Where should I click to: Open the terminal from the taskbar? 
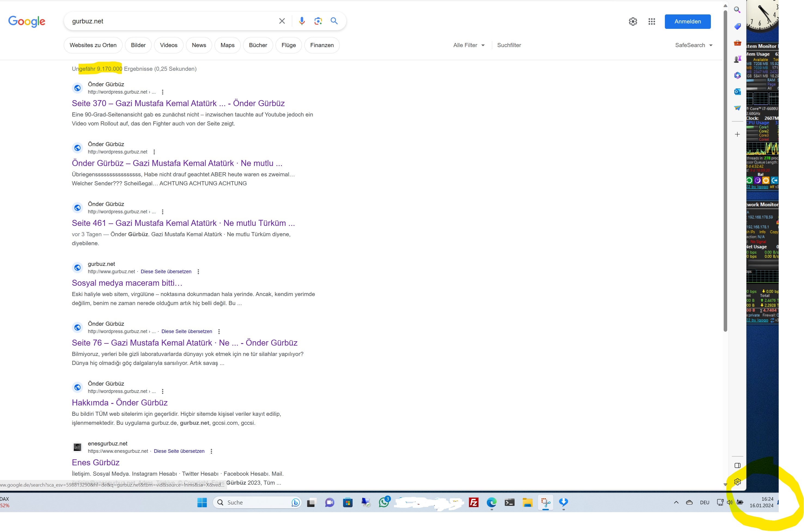tap(509, 503)
